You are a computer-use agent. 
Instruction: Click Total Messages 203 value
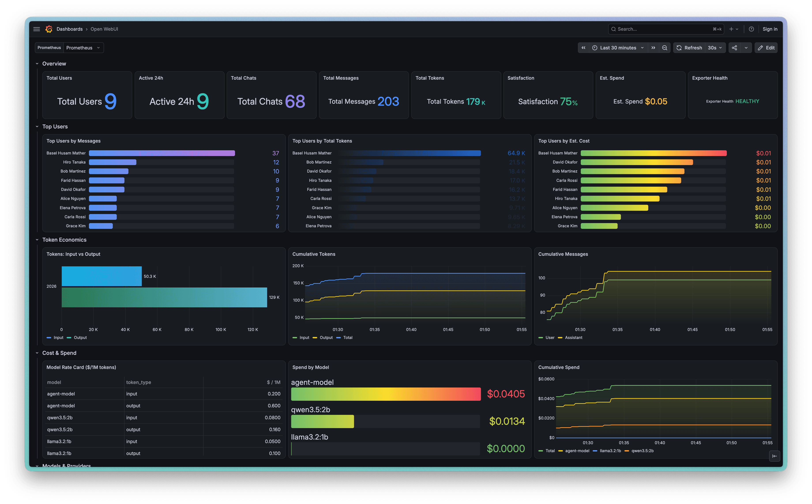click(388, 101)
